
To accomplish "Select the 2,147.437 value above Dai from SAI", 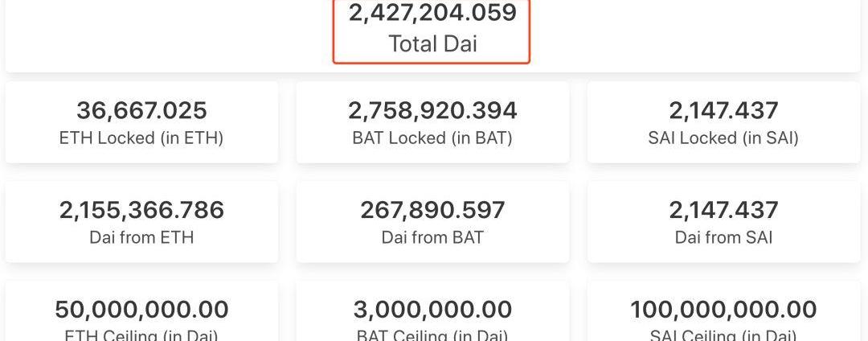I will 723,210.
